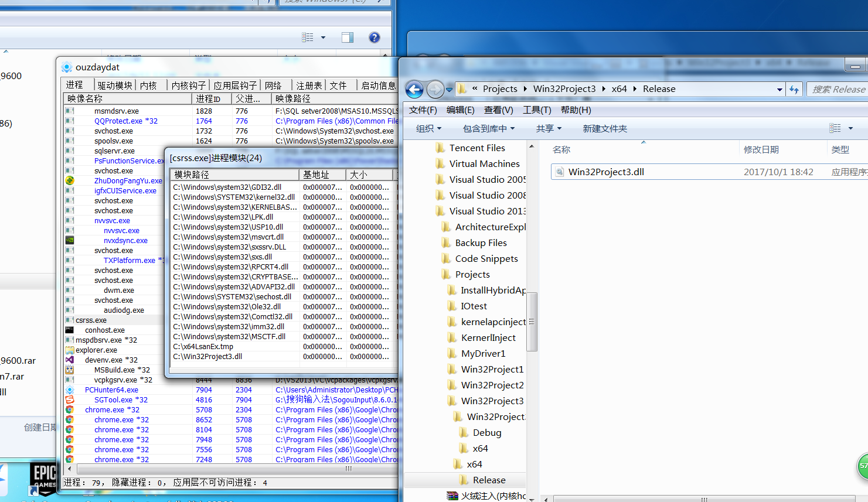
Task: Open the 编辑(E) menu
Action: click(461, 110)
